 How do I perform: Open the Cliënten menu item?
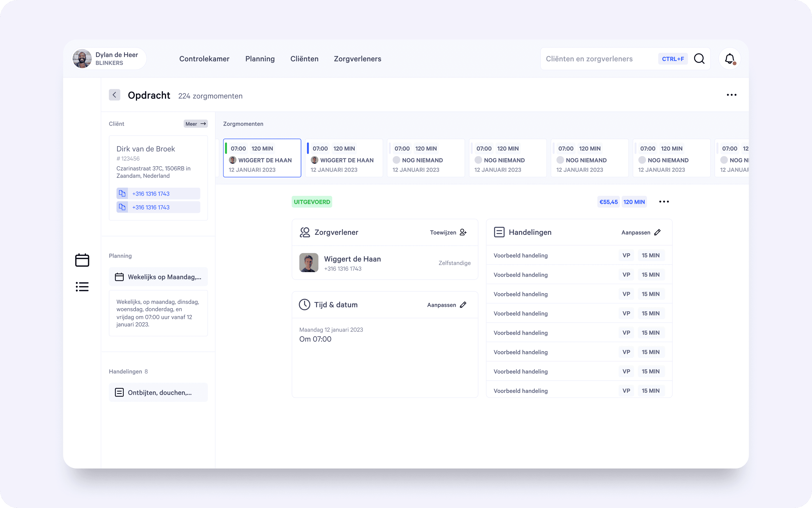click(x=304, y=59)
